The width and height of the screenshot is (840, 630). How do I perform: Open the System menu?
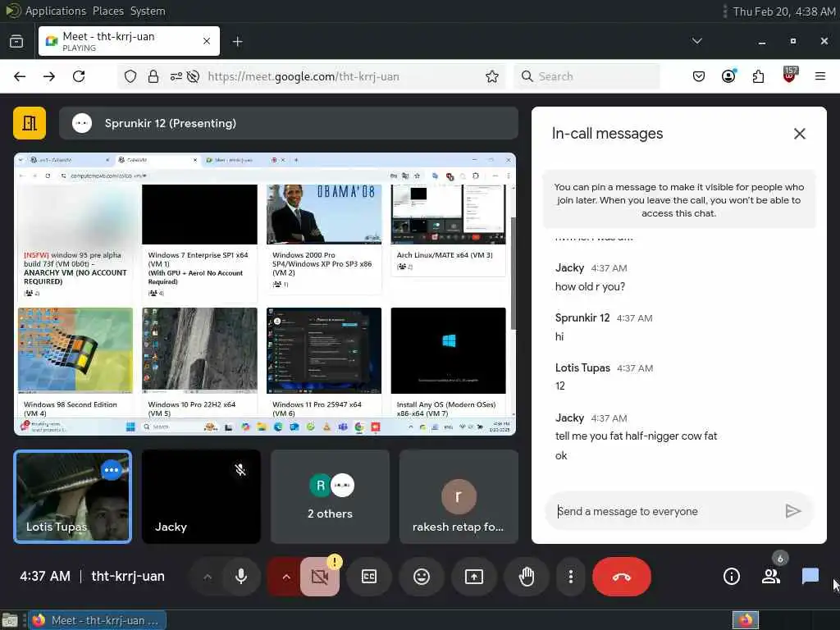click(148, 11)
